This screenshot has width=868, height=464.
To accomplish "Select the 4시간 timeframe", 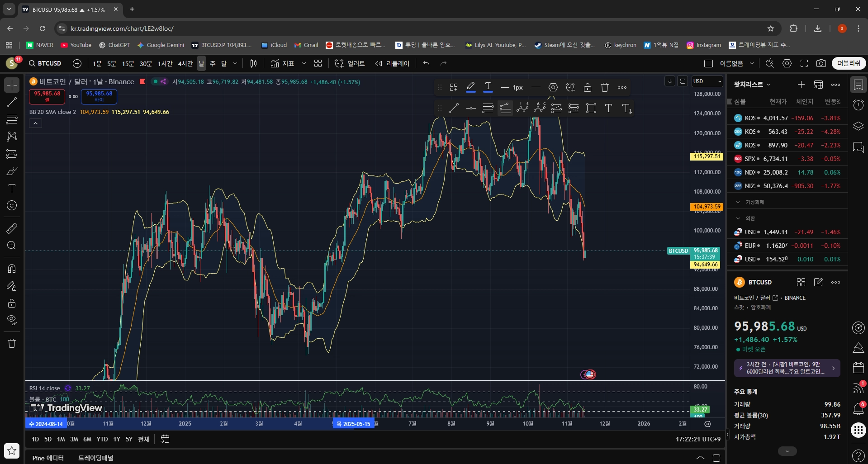I will click(185, 64).
